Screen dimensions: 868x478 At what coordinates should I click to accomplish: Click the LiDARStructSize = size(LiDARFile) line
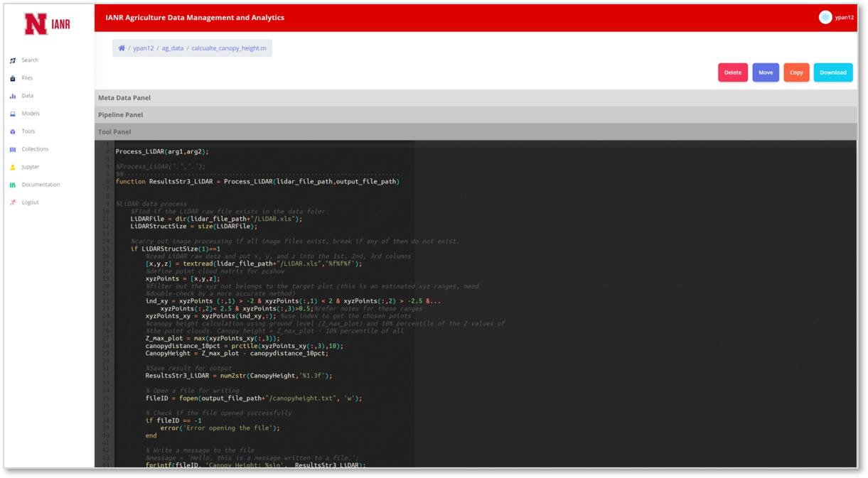pos(193,227)
